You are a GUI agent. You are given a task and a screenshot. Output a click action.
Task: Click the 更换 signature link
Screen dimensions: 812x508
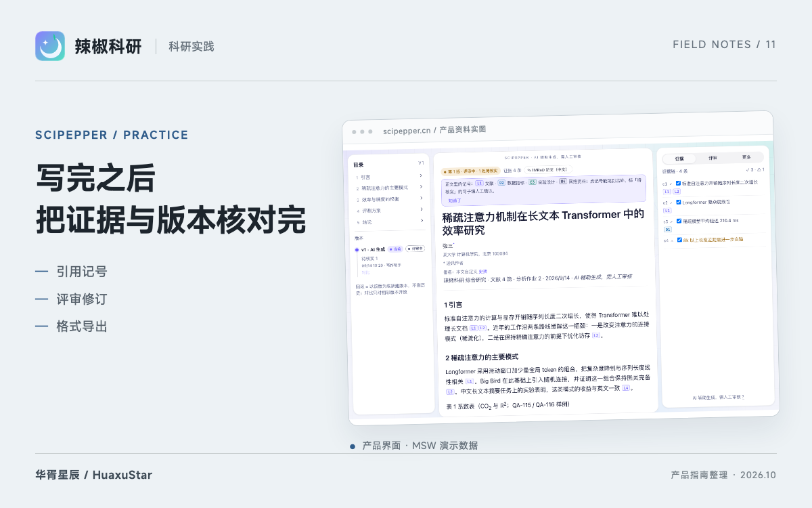[482, 272]
